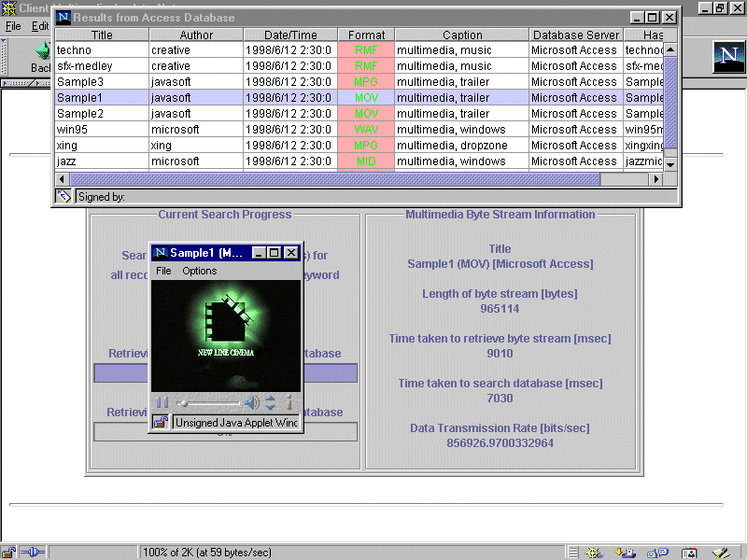Open Address Book from the component bar
The width and height of the screenshot is (747, 560).
click(689, 553)
